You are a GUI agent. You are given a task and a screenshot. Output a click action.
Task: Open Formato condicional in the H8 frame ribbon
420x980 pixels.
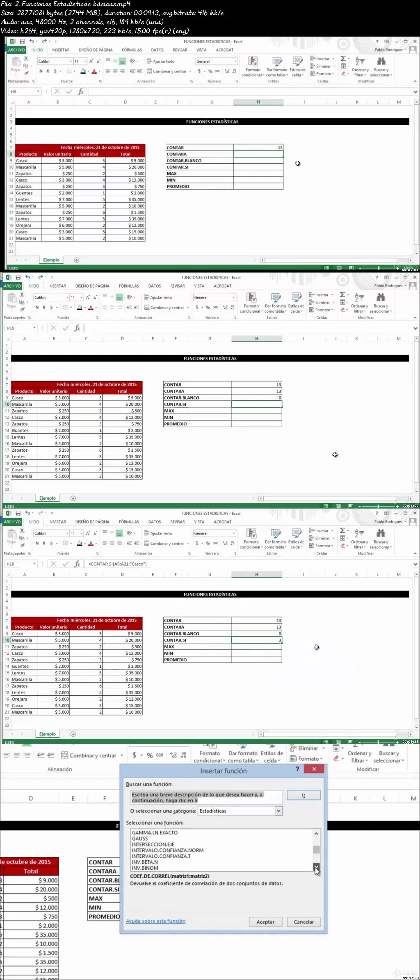(x=253, y=67)
